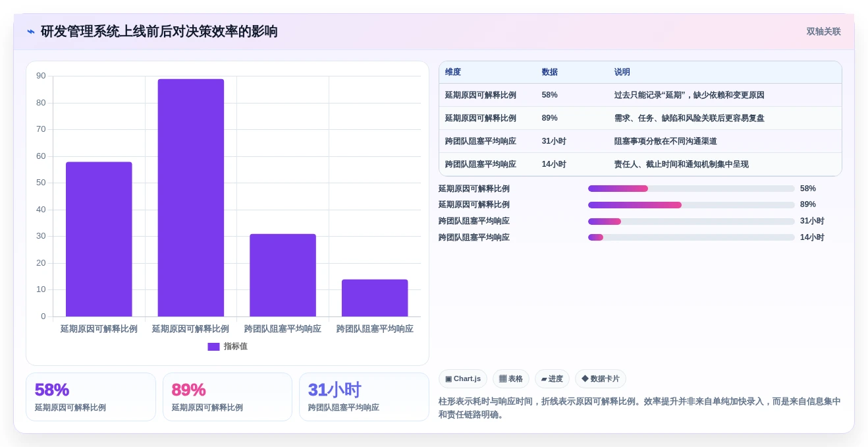Viewport: 868px width, 447px height.
Task: Click the 58% progress bar
Action: point(692,189)
